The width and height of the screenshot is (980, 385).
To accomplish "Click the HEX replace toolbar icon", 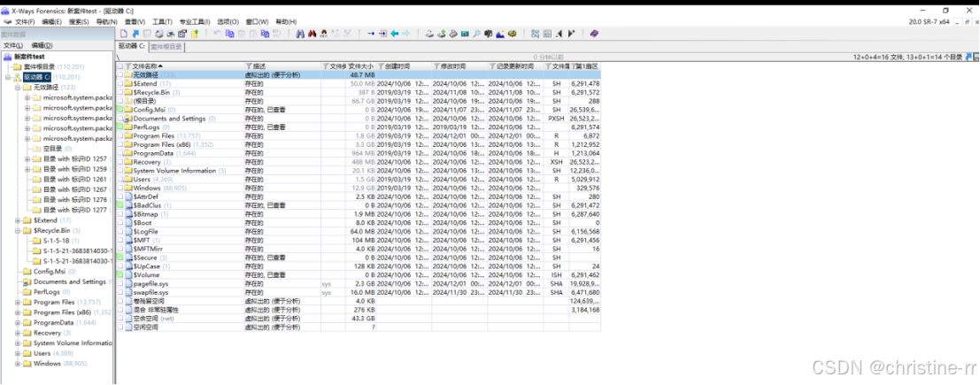I will pyautogui.click(x=324, y=34).
